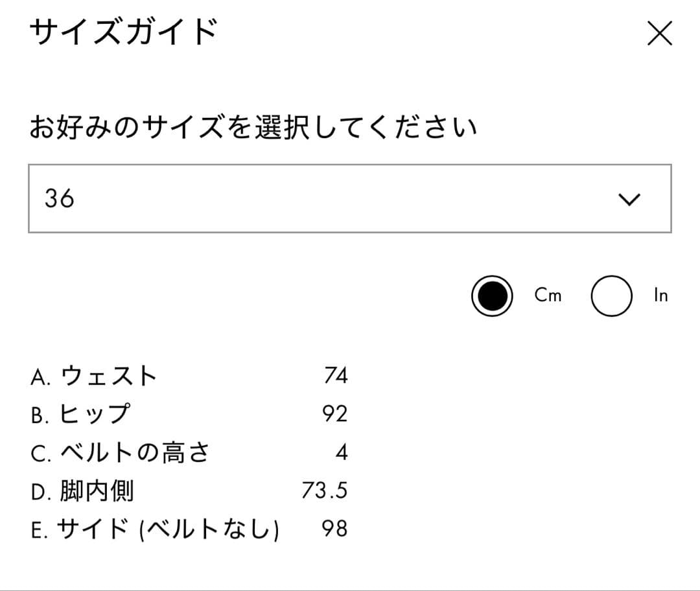
Task: Click the waist value 74
Action: tap(337, 375)
